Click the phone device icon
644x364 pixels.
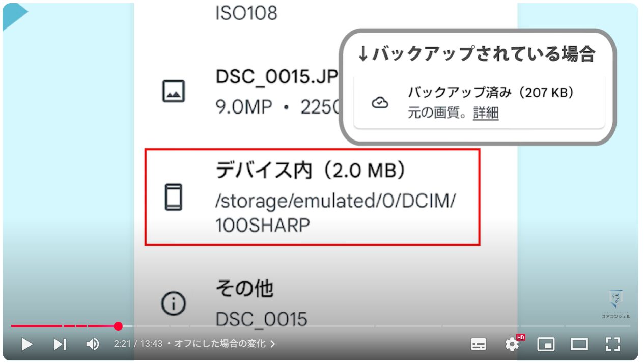coord(173,197)
